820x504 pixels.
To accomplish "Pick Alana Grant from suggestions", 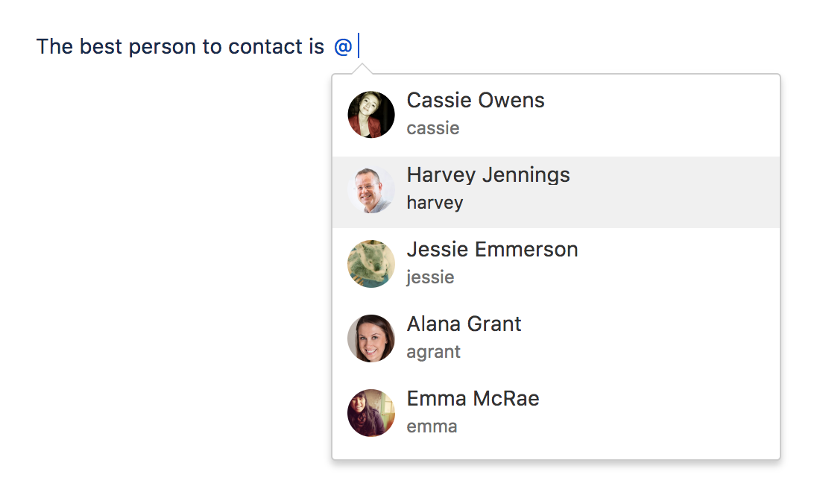I will click(556, 339).
